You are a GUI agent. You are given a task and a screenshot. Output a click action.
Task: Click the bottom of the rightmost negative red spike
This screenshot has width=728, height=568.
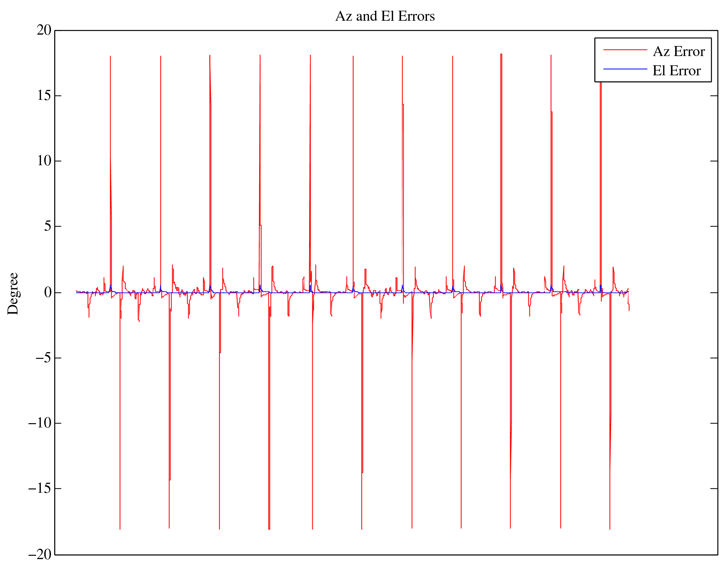point(610,529)
